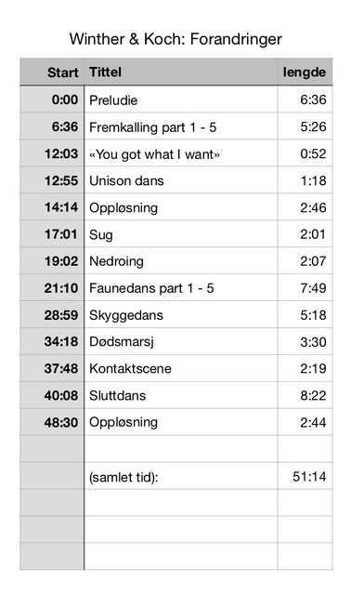Click the total time 51:14 cell

(x=305, y=476)
